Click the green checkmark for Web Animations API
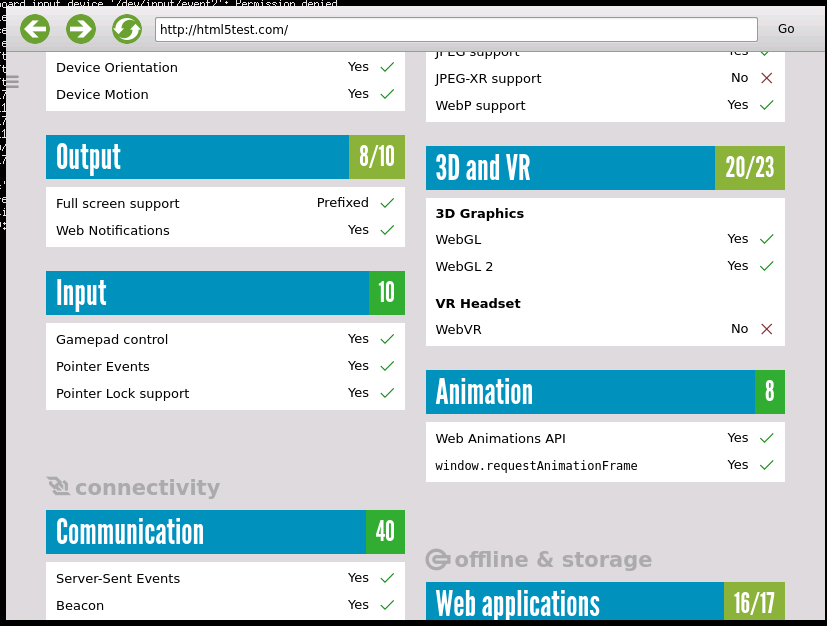The height and width of the screenshot is (626, 827). click(x=767, y=438)
